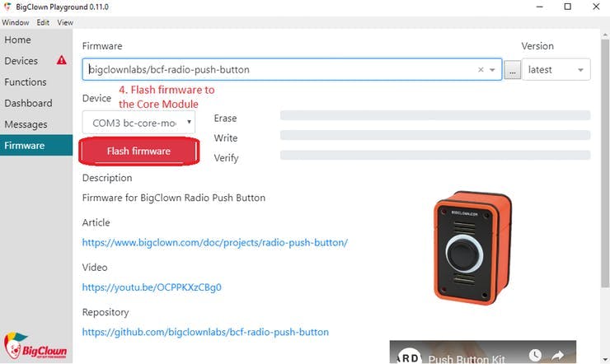Click the browse file ellipsis button

(513, 70)
